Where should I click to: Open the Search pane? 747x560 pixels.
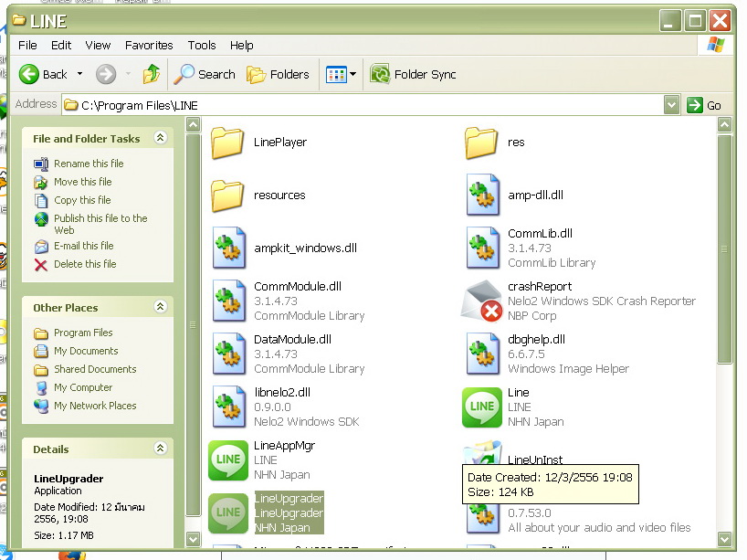(204, 74)
